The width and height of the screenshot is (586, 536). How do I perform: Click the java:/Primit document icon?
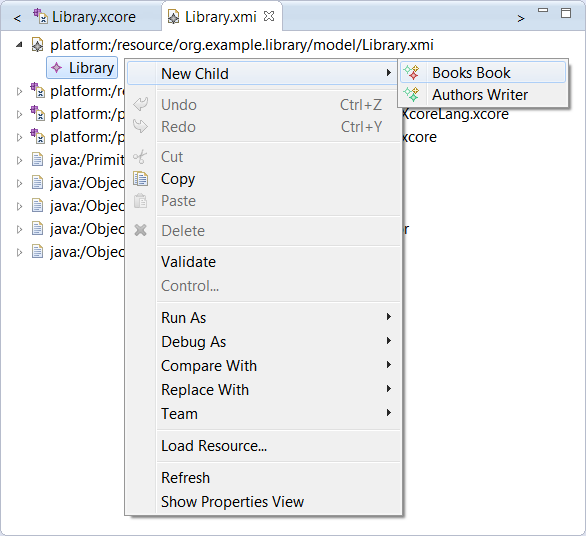coord(37,160)
